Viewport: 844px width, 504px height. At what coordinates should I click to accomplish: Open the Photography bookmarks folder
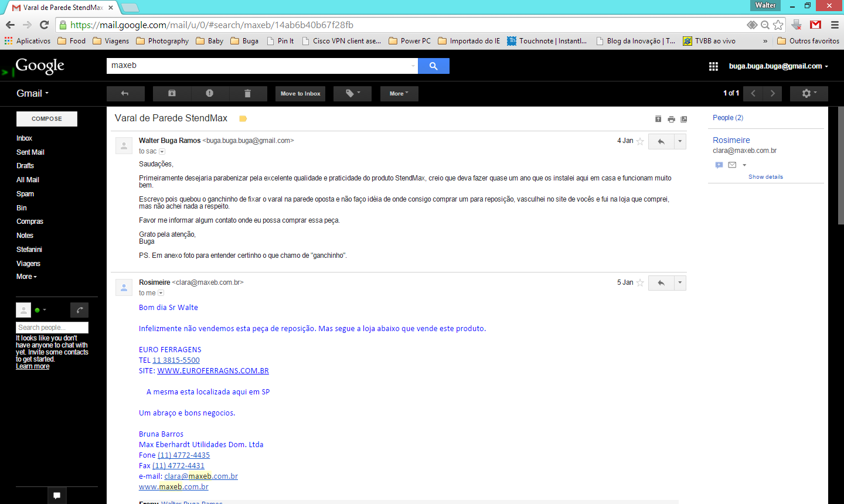(162, 41)
